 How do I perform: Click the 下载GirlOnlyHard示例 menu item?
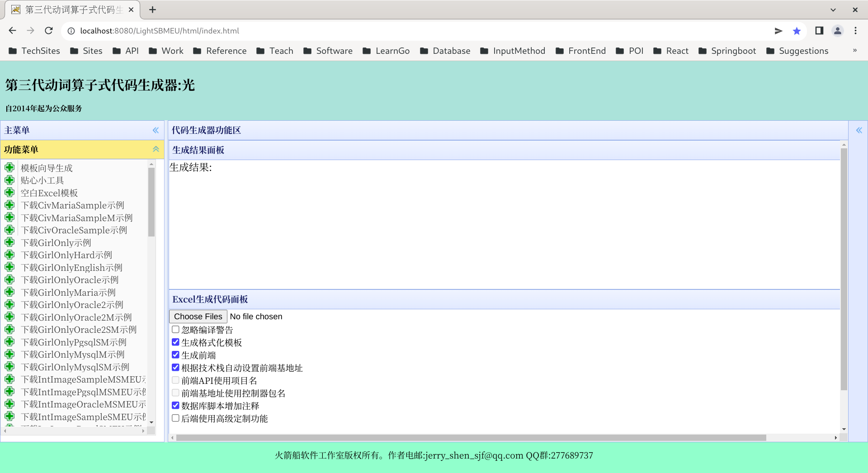point(67,255)
